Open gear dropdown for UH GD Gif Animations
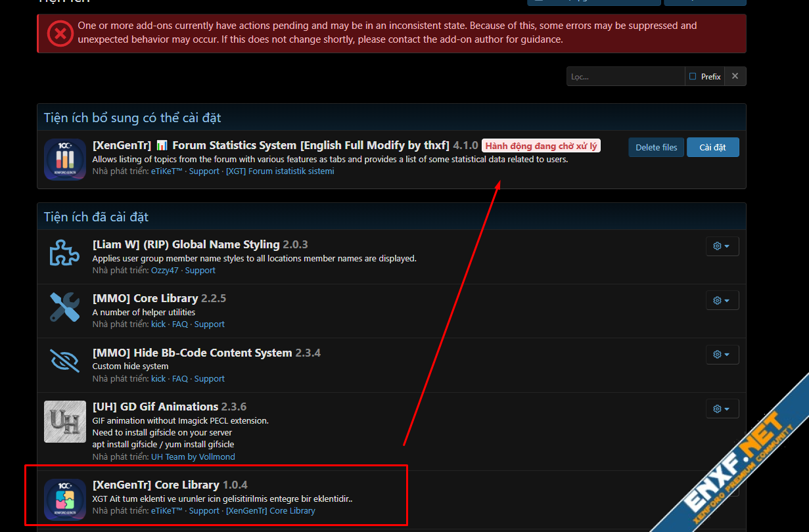This screenshot has width=809, height=532. (x=722, y=409)
